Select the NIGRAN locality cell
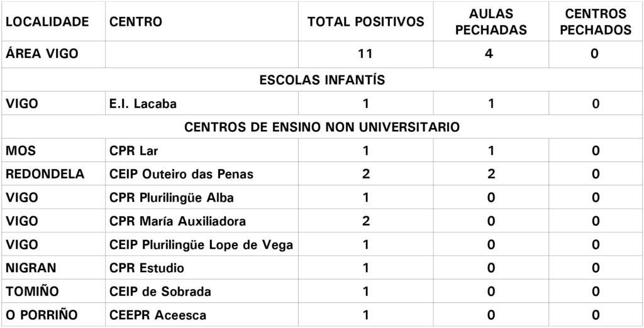This screenshot has width=644, height=328. pos(31,268)
